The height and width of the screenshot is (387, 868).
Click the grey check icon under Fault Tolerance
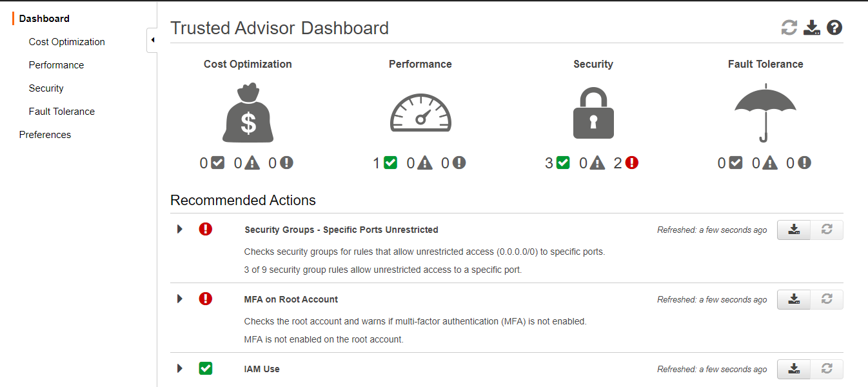point(736,163)
